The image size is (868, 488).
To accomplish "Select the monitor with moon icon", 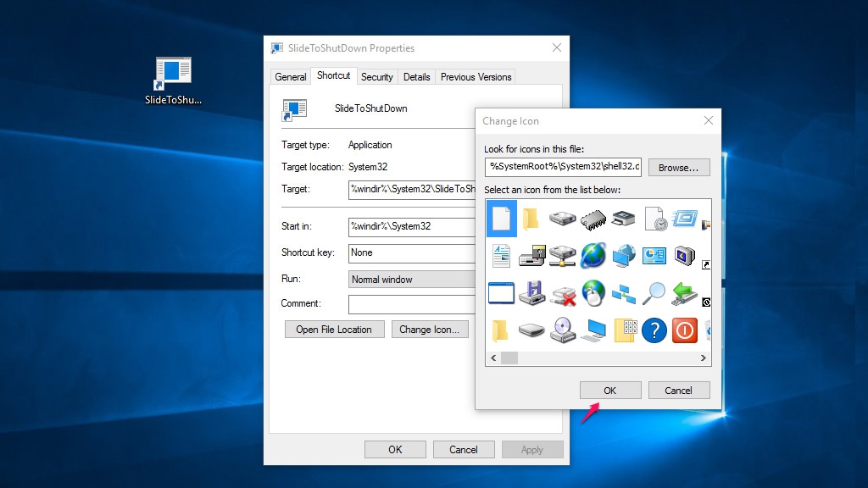I will pyautogui.click(x=684, y=255).
